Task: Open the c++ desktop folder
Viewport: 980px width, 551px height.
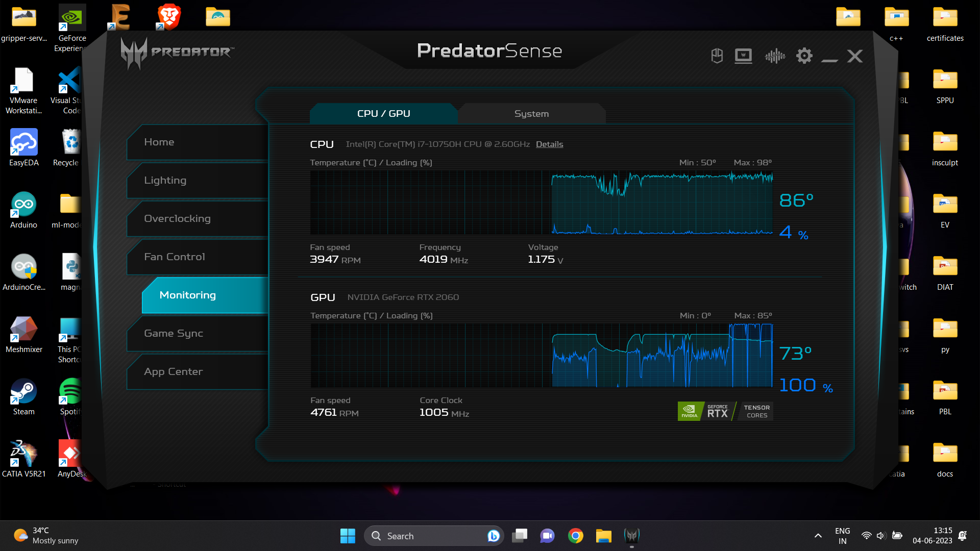Action: pos(896,23)
